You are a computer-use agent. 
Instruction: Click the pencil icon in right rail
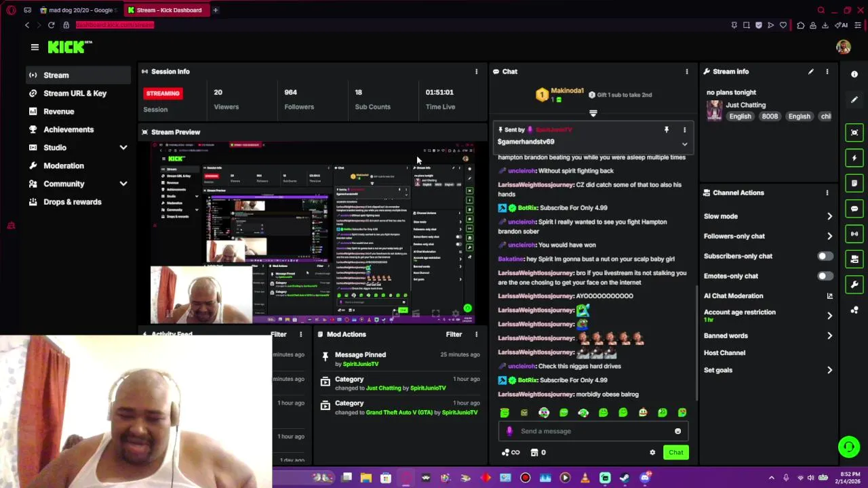[x=854, y=100]
